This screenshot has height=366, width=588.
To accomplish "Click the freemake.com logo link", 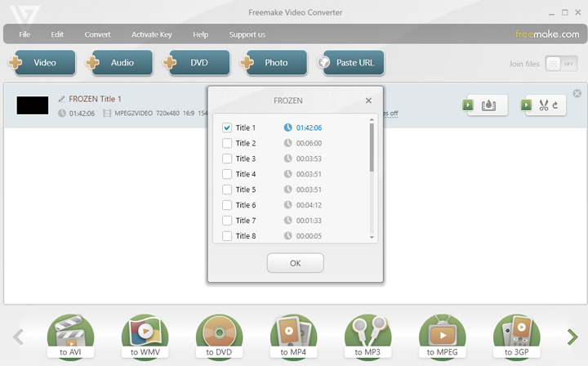I will tap(547, 34).
